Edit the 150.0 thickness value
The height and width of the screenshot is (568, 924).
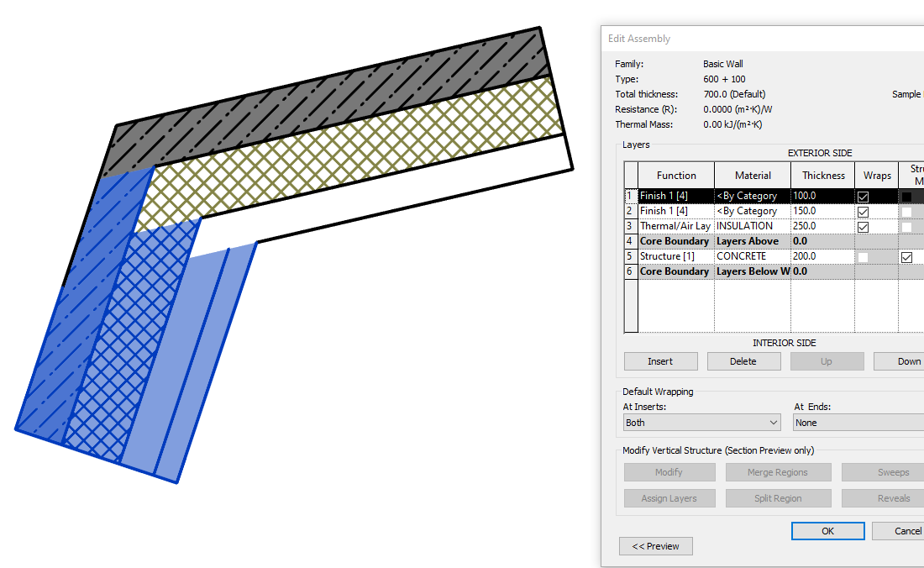coord(822,211)
